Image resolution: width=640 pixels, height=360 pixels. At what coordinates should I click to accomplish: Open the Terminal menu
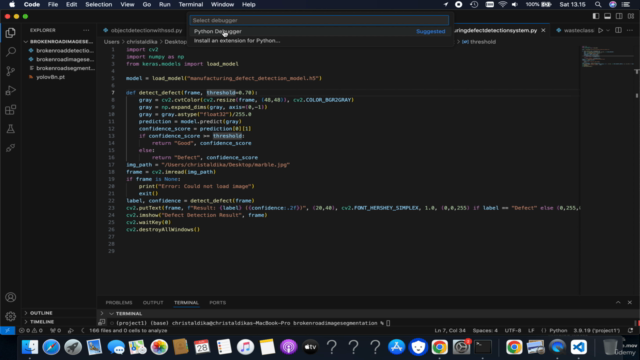click(191, 4)
